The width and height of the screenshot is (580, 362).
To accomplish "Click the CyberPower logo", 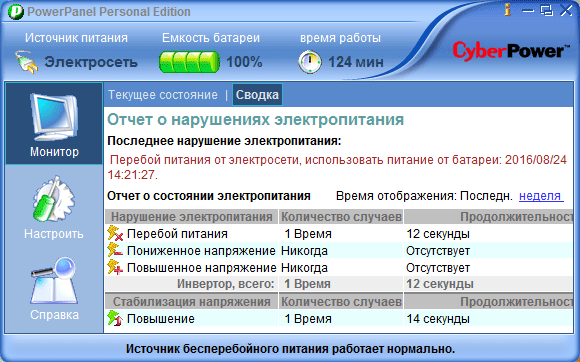I will pyautogui.click(x=511, y=51).
